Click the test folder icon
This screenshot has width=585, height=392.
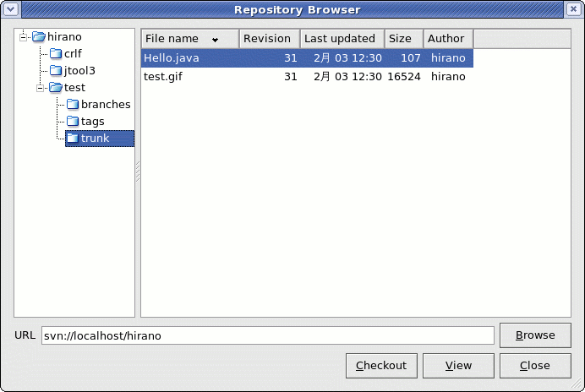tap(56, 88)
